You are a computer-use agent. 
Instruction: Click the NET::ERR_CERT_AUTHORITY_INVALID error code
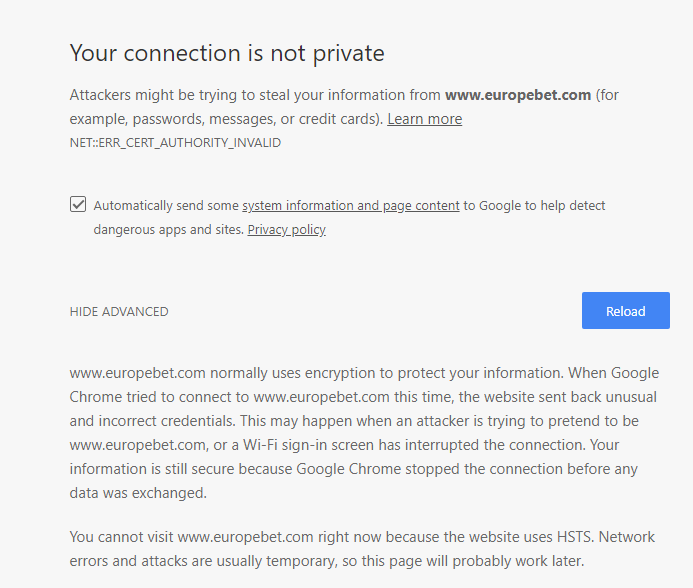click(175, 143)
